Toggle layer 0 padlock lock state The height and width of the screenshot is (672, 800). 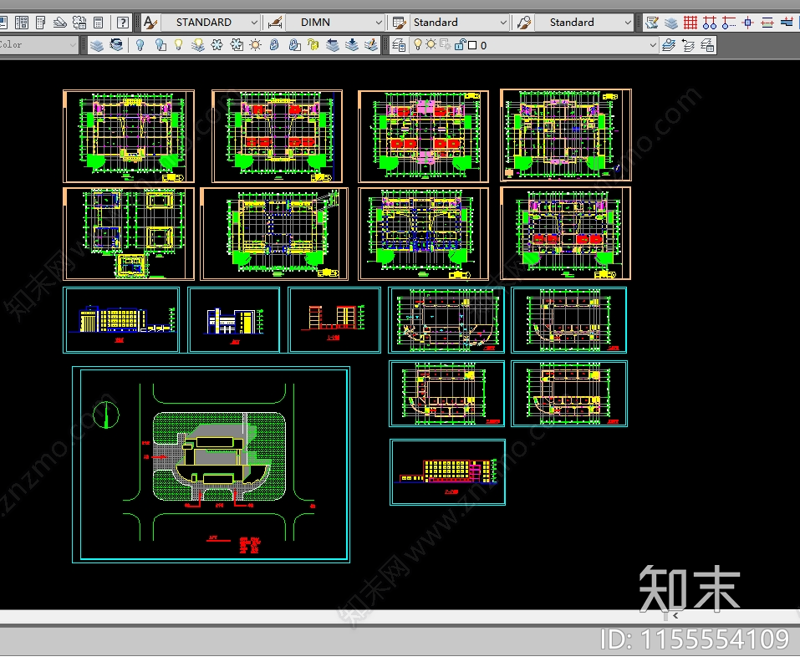460,45
